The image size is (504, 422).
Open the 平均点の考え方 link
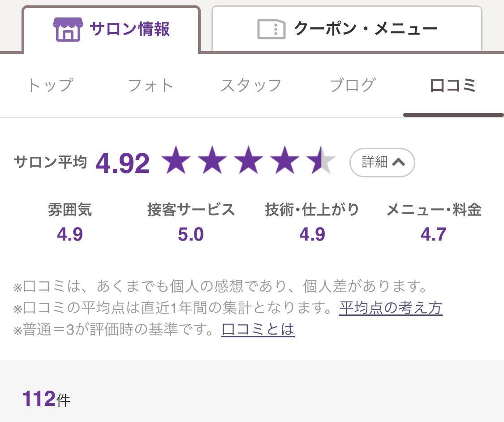pos(391,308)
